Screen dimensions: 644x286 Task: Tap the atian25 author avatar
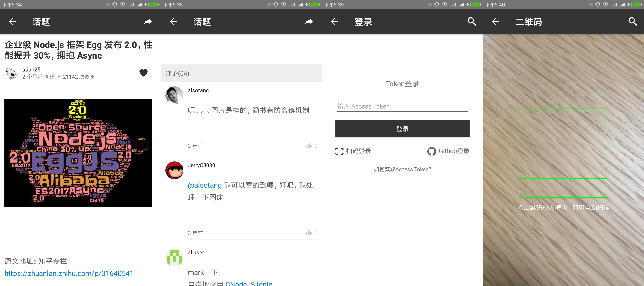(11, 73)
